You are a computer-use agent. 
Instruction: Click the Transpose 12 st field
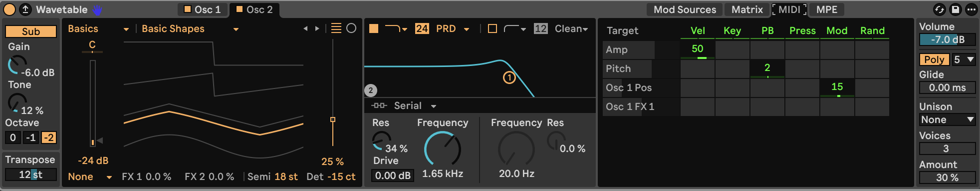click(x=31, y=174)
